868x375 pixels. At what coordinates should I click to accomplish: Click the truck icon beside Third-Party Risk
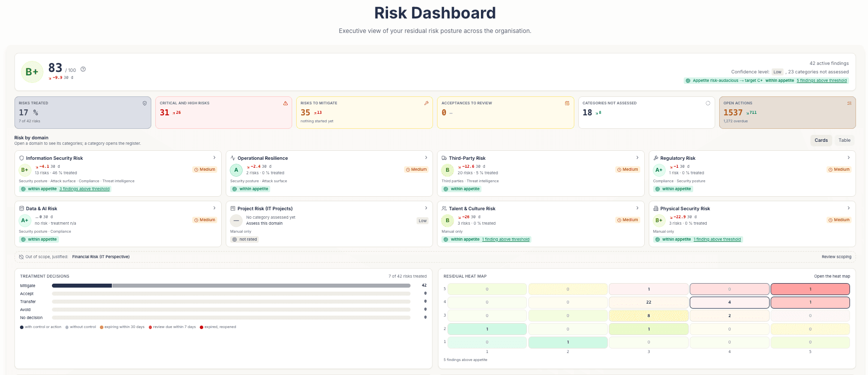(444, 158)
